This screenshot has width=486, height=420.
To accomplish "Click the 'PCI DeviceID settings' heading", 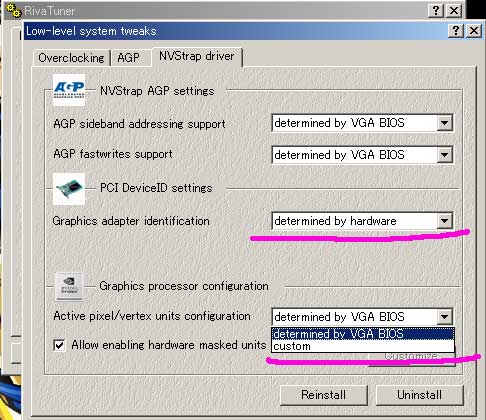I will pyautogui.click(x=156, y=188).
